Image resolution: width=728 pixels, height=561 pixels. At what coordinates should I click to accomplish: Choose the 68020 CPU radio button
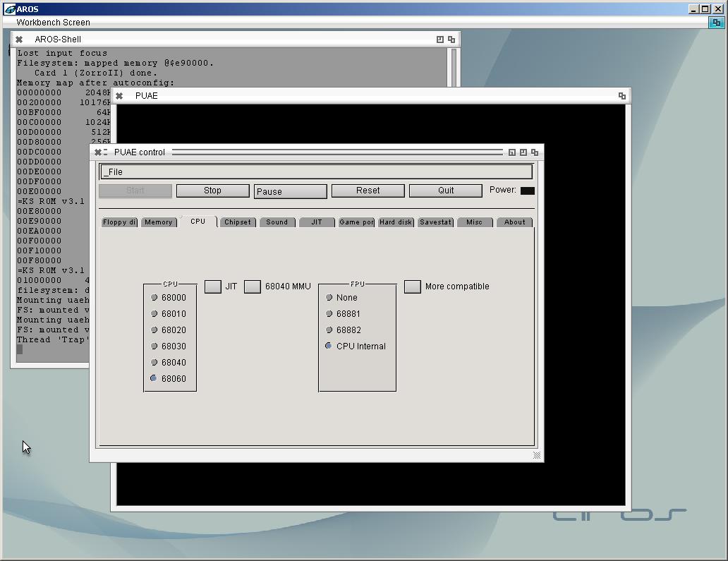154,330
